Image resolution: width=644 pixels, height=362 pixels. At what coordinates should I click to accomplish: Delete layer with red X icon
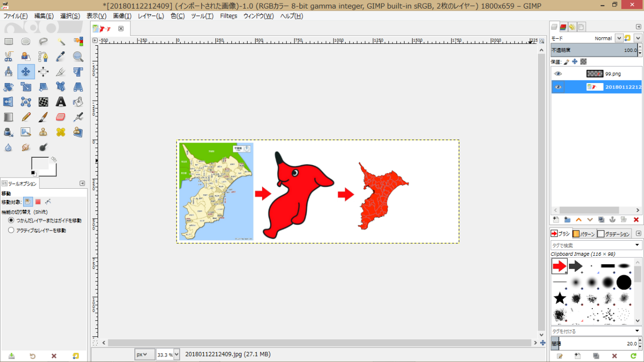pos(636,220)
